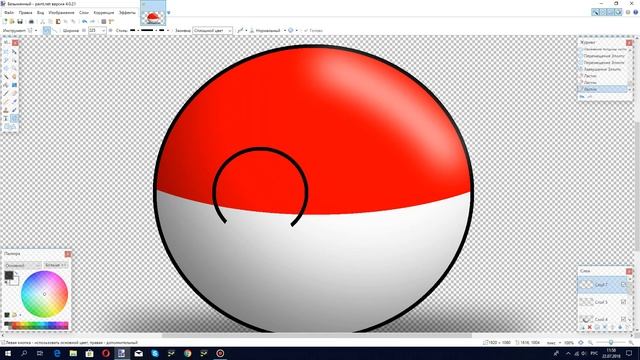
Task: Select the Eraser tool
Action: [x=14, y=93]
